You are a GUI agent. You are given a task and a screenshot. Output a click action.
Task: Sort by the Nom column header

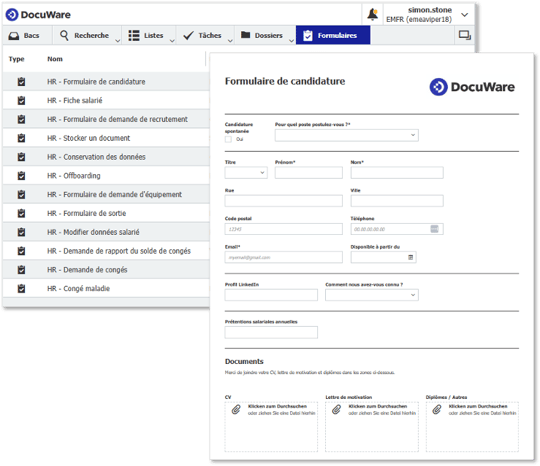tap(55, 59)
